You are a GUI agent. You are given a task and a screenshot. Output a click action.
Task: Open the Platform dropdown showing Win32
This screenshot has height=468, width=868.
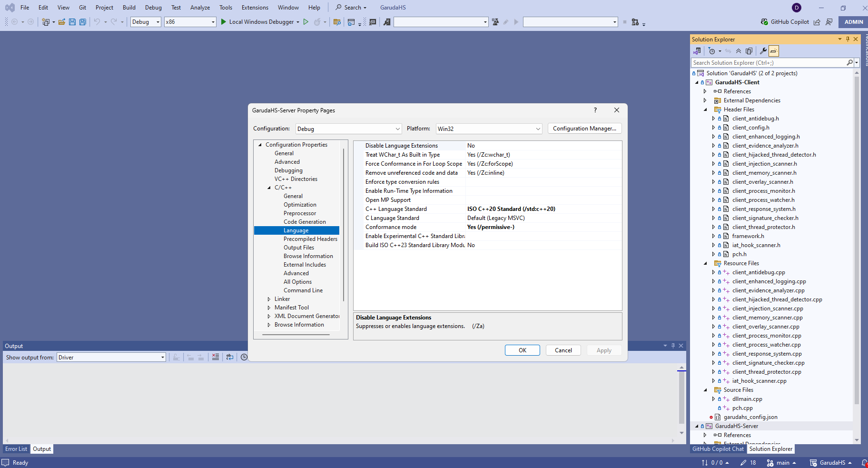point(489,129)
